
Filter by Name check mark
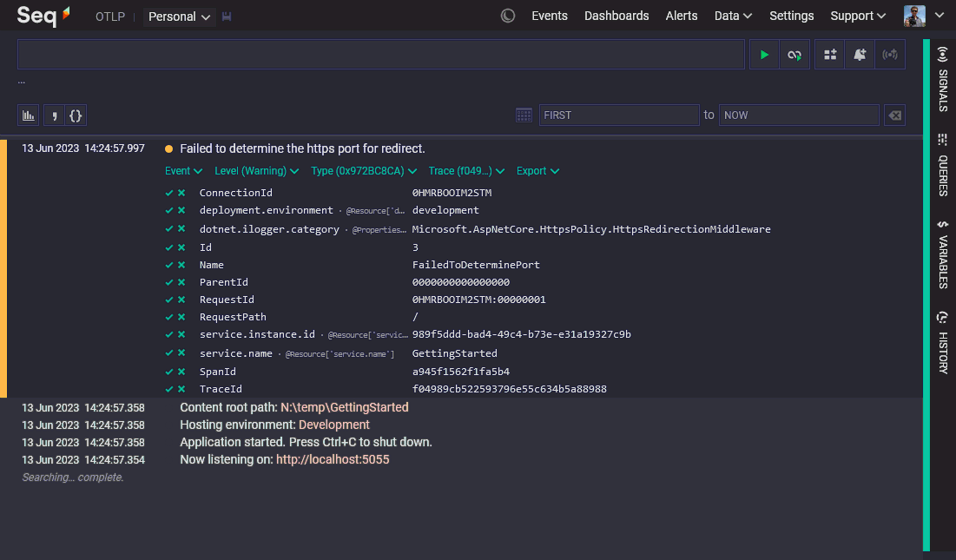pyautogui.click(x=169, y=265)
